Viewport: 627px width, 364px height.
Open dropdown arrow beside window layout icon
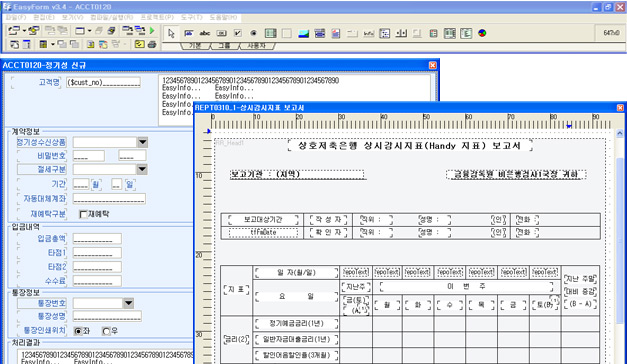(x=89, y=30)
